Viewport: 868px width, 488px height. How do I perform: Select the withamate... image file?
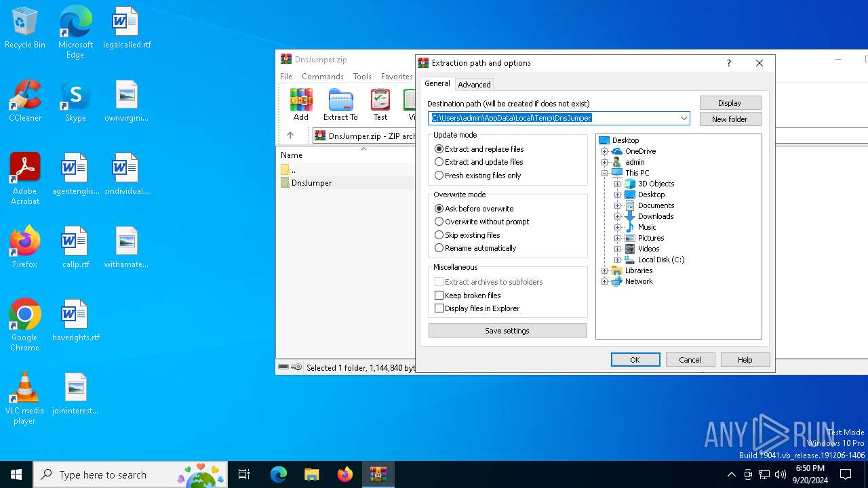point(127,248)
